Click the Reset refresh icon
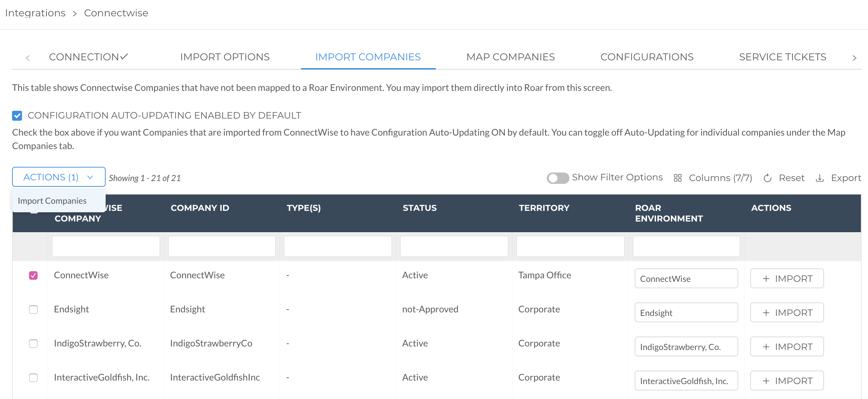This screenshot has height=399, width=868. click(767, 177)
